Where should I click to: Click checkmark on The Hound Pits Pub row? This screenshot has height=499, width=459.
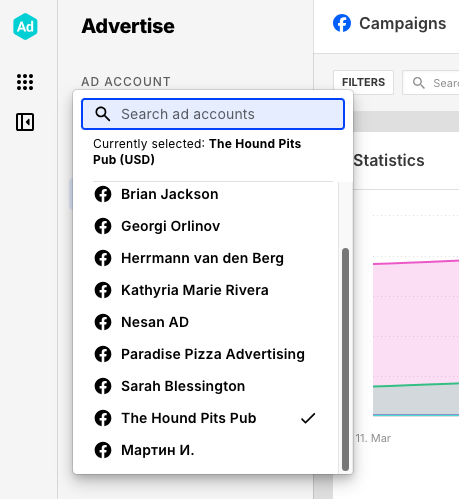[308, 418]
